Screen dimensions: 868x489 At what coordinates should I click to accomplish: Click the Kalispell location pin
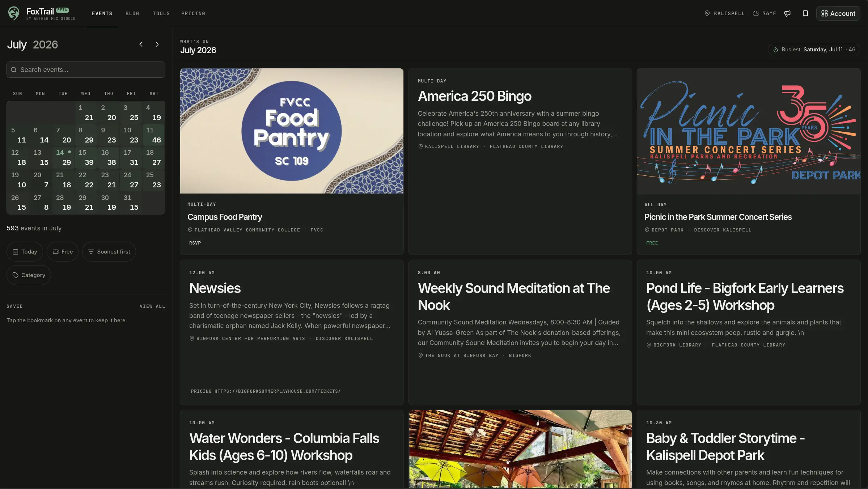(707, 13)
